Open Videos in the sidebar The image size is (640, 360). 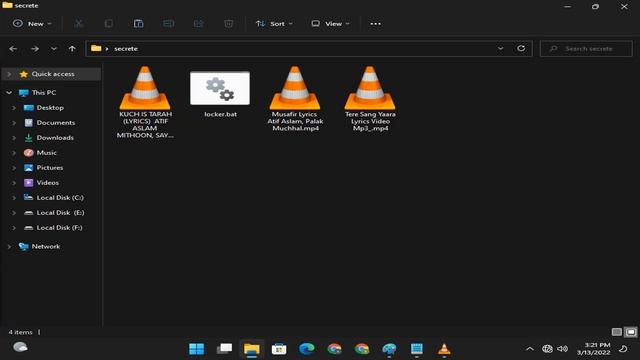click(x=47, y=183)
